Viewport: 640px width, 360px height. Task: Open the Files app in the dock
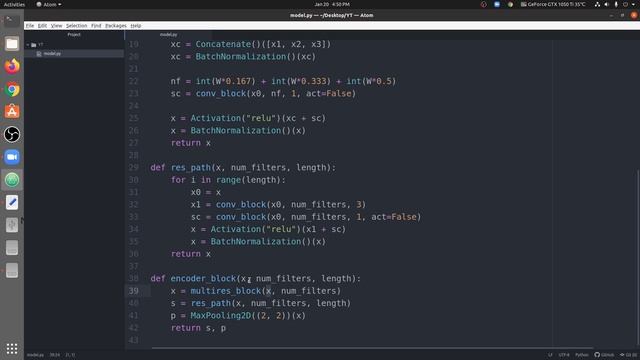tap(12, 44)
